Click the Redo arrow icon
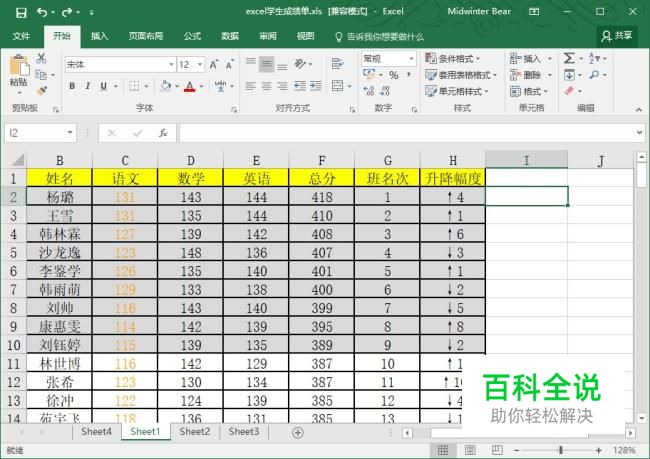Image resolution: width=650 pixels, height=459 pixels. pos(66,12)
